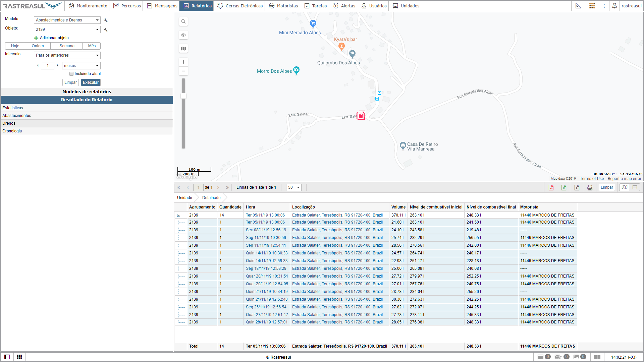Click wrench icon next to Modelo
The width and height of the screenshot is (644, 362).
pos(106,20)
